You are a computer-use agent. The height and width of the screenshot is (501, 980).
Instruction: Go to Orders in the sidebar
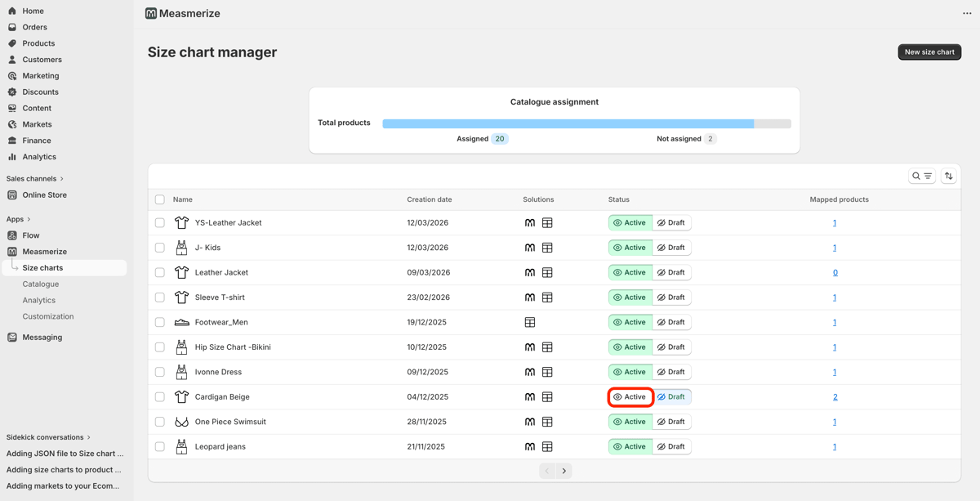(34, 27)
